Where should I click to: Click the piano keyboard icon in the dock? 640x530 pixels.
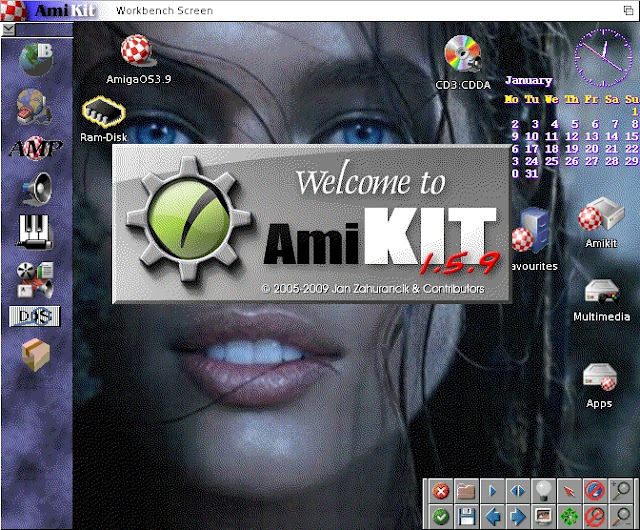coord(35,232)
